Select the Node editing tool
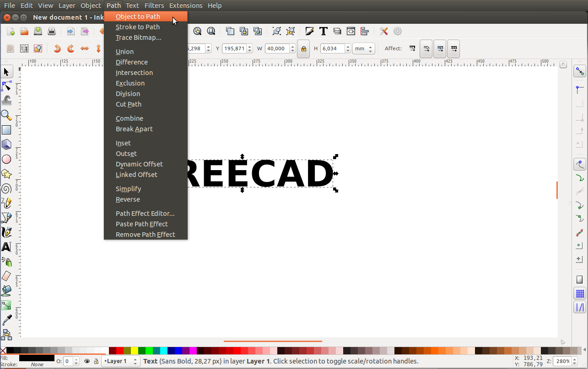Image resolution: width=588 pixels, height=369 pixels. pos(6,86)
